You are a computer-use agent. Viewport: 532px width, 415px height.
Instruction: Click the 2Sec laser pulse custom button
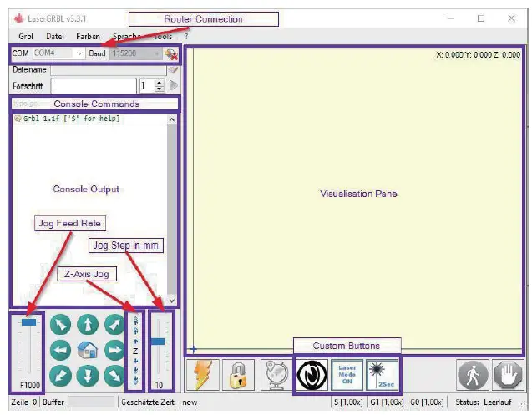point(382,375)
